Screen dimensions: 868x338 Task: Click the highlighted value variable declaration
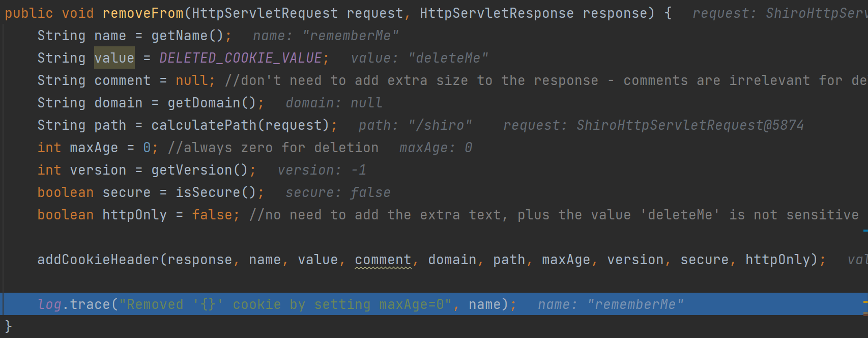(x=114, y=58)
